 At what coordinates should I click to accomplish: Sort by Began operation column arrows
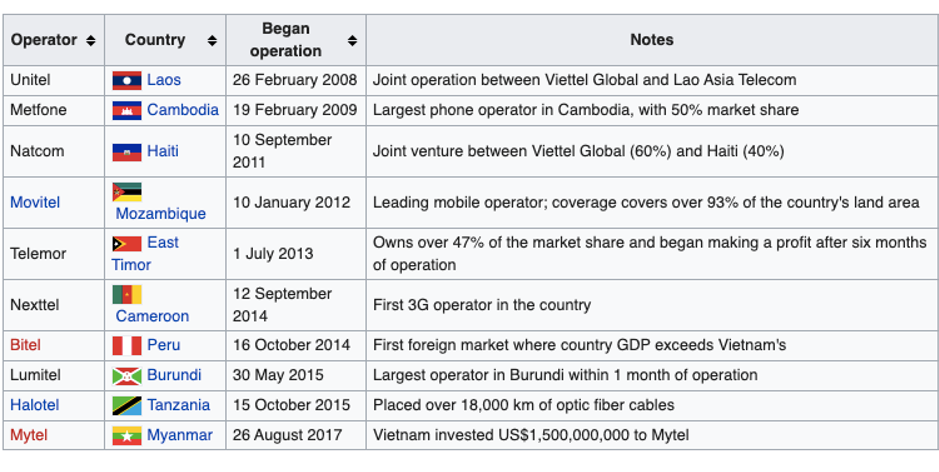352,41
